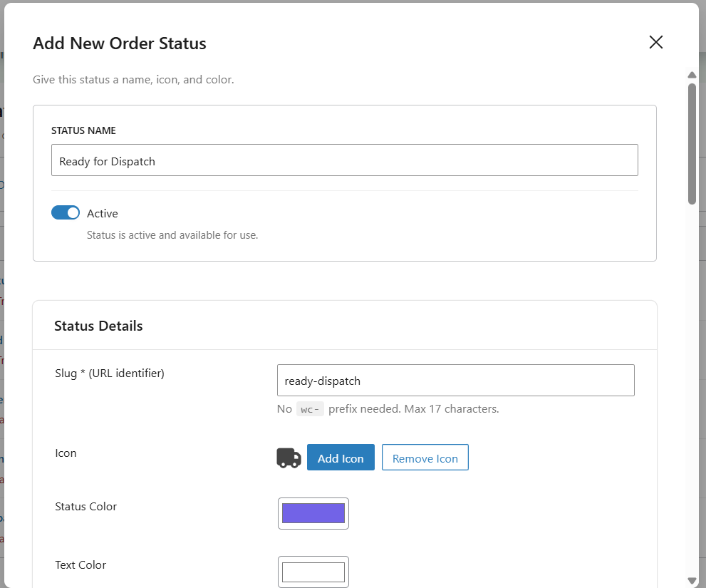Click the scrollbar up arrow
This screenshot has width=706, height=588.
coord(691,75)
